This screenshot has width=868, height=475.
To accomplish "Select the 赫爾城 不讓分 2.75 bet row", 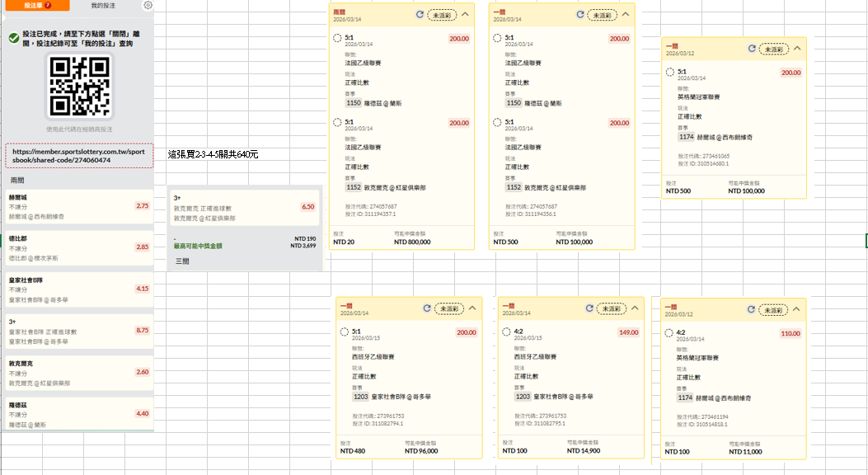I will [x=80, y=207].
